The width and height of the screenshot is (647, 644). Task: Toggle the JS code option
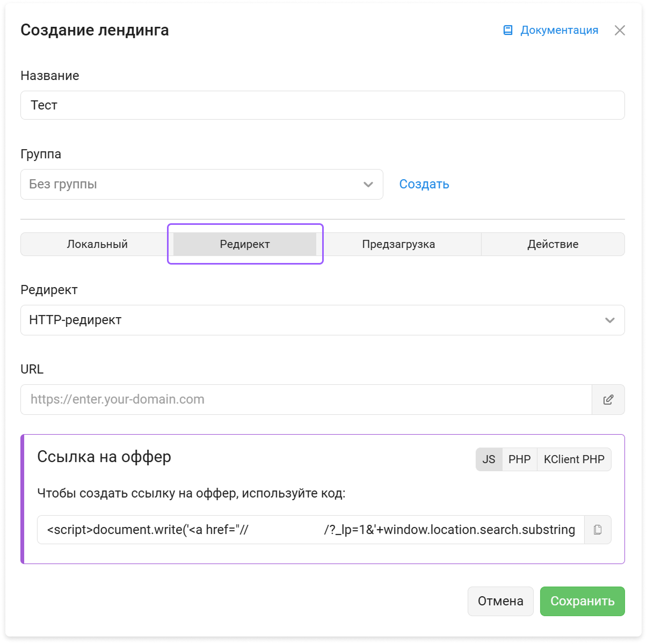[x=489, y=459]
